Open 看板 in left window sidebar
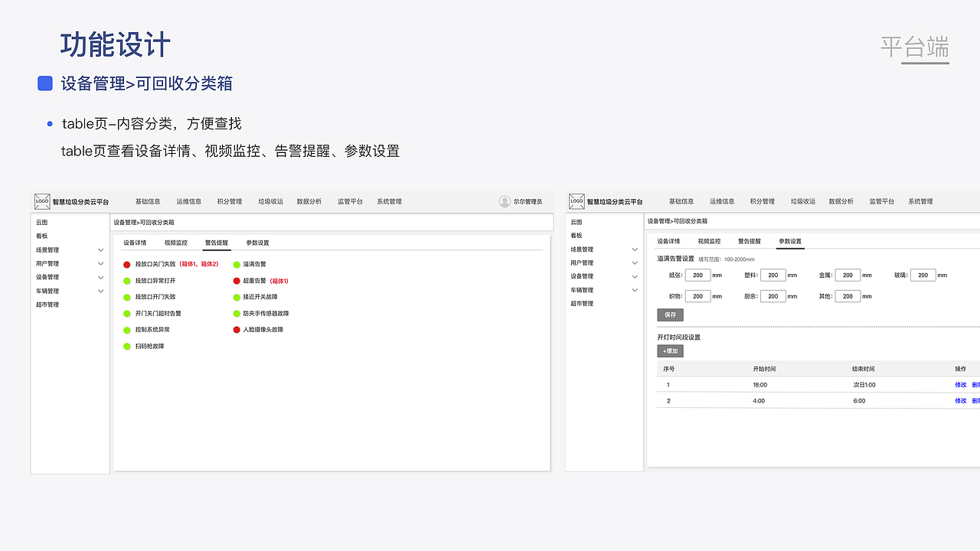 (x=41, y=236)
